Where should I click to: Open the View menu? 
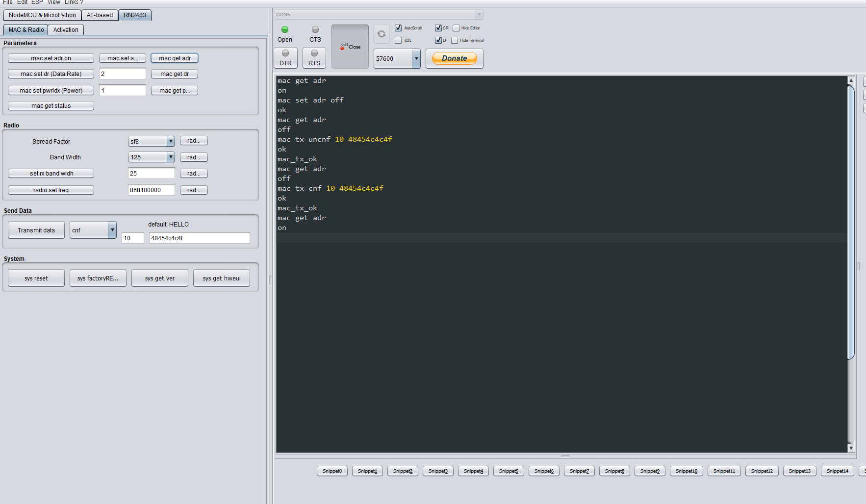click(x=54, y=2)
